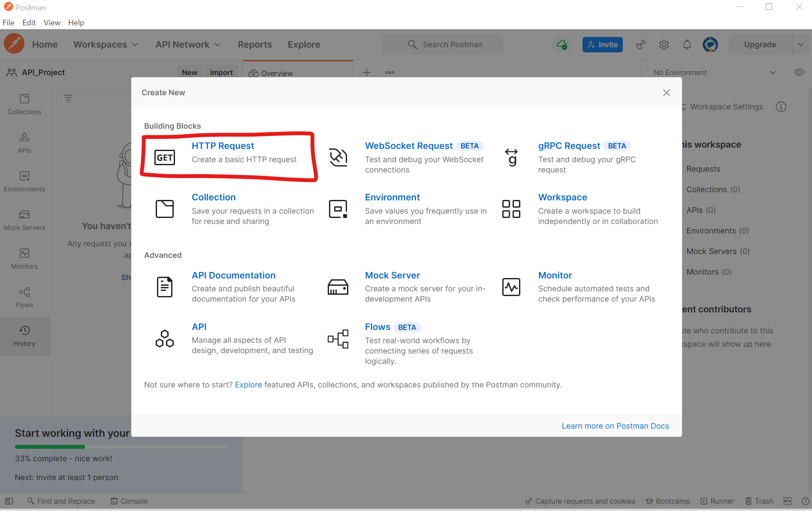Close the Create New dialog
The height and width of the screenshot is (511, 812).
(667, 93)
